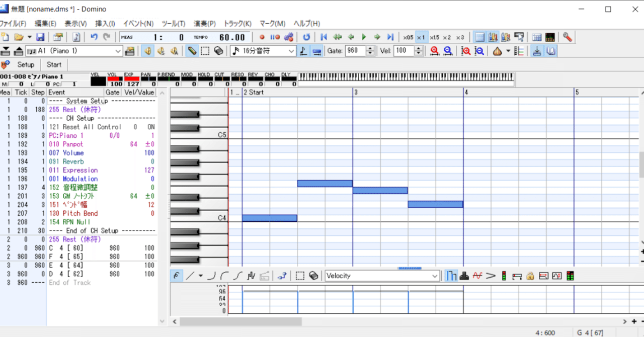
Task: Open the トラック(K) menu
Action: [x=237, y=24]
